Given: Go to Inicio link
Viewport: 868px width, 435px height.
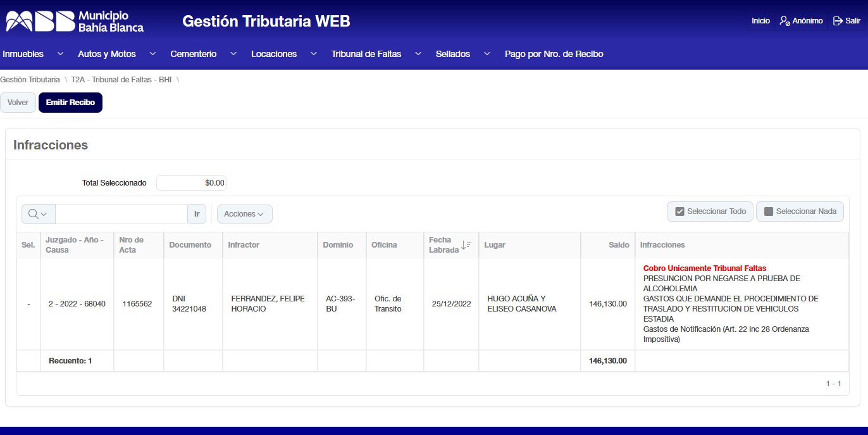Looking at the screenshot, I should [760, 21].
